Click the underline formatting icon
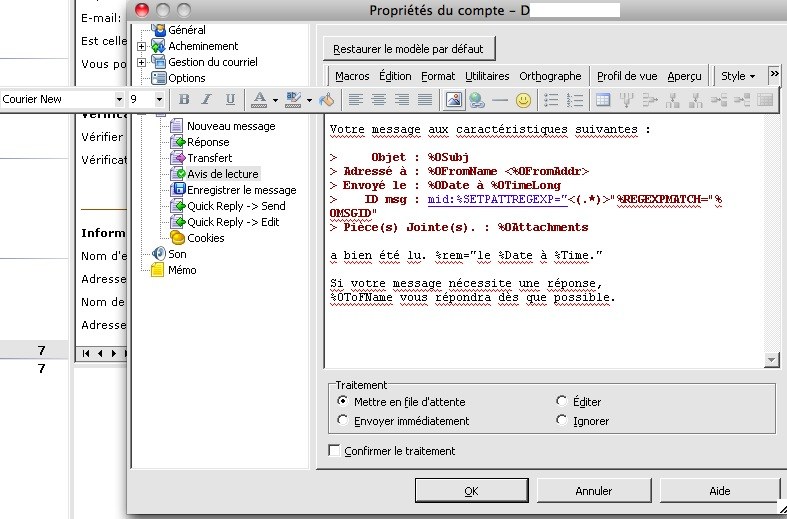The image size is (787, 519). click(x=230, y=99)
